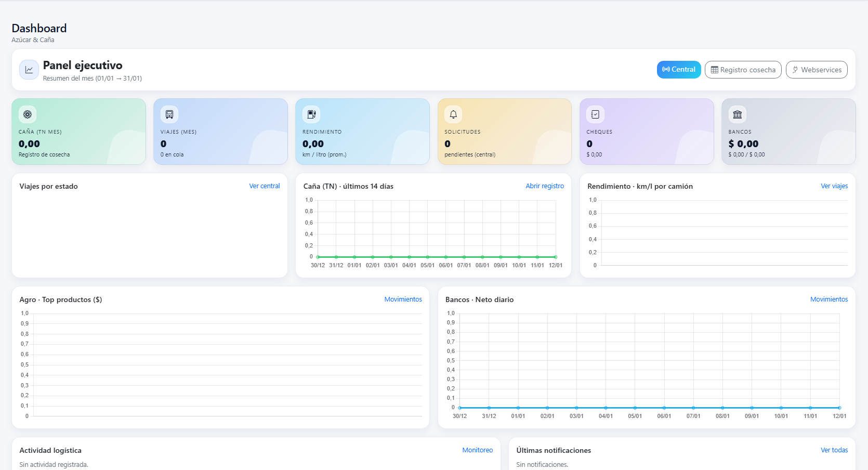Screen dimensions: 868x470
Task: Open Ver viajes link in Rendimiento chart
Action: [834, 186]
